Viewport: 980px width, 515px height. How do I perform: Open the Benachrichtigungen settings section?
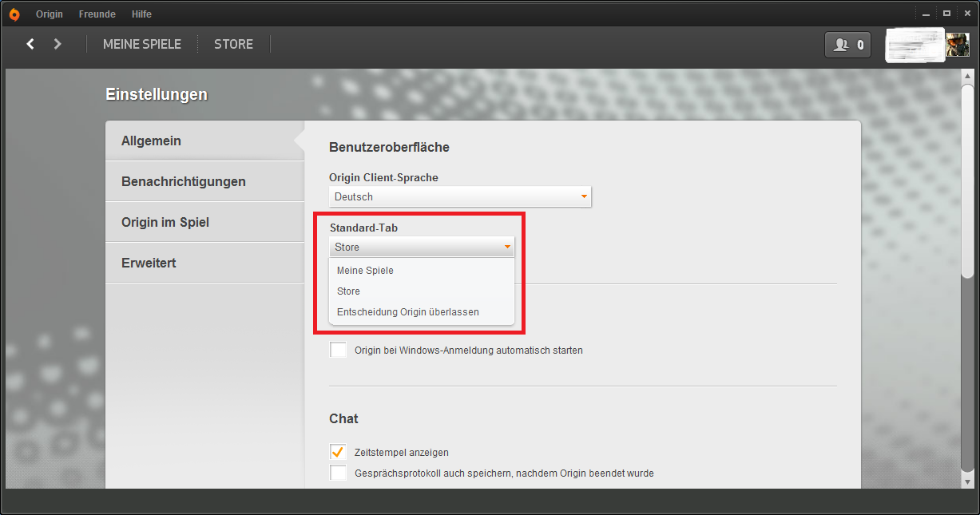205,181
